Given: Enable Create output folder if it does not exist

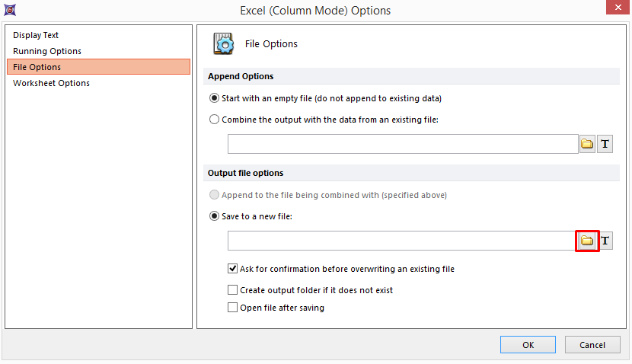Looking at the screenshot, I should (233, 290).
